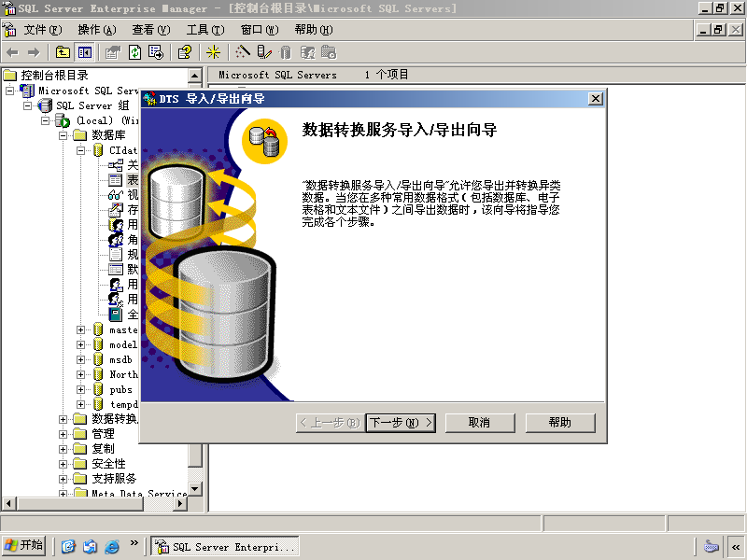
Task: Select the database diagram node icon under CIdat
Action: point(115,165)
